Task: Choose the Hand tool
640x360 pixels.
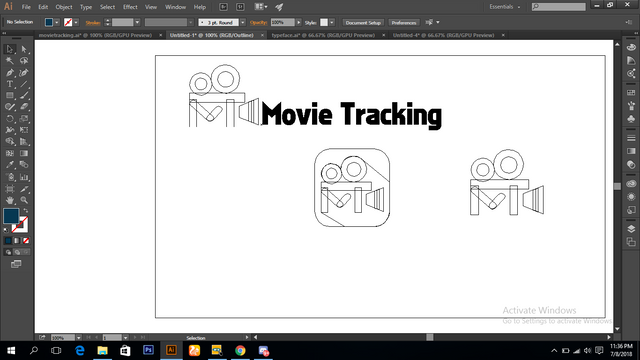Action: (10, 200)
